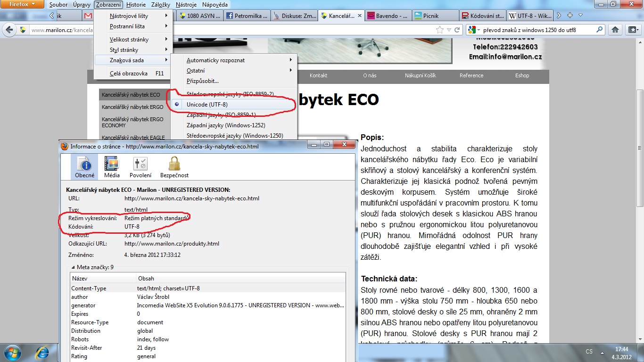Expand the Ostatní encoding submenu

click(x=233, y=71)
